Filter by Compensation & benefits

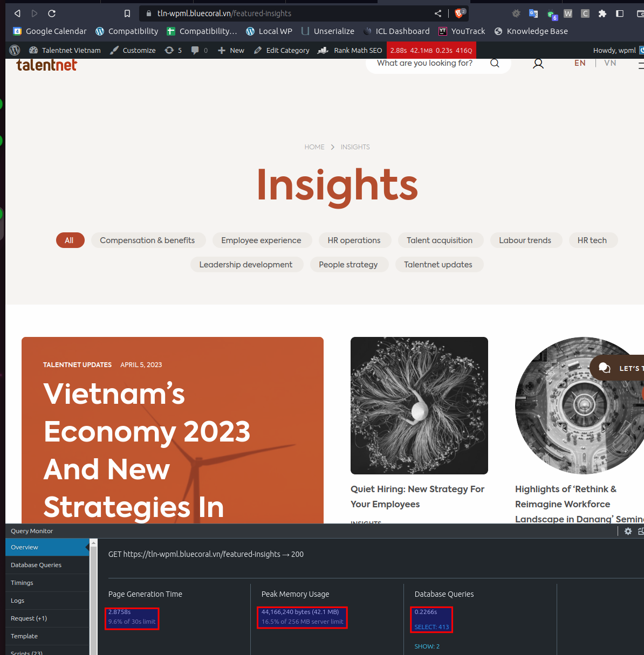pyautogui.click(x=147, y=240)
